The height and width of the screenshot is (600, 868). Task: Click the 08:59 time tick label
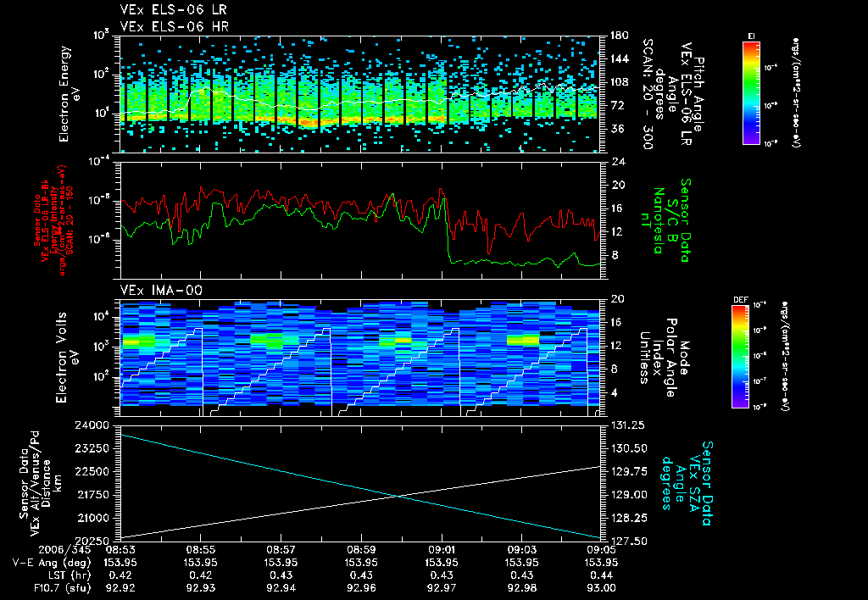361,550
